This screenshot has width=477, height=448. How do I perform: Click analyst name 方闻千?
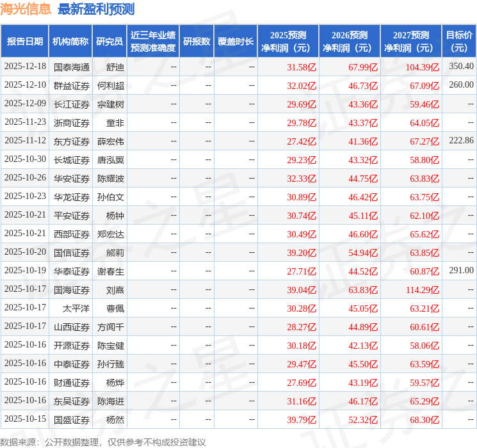(x=110, y=327)
